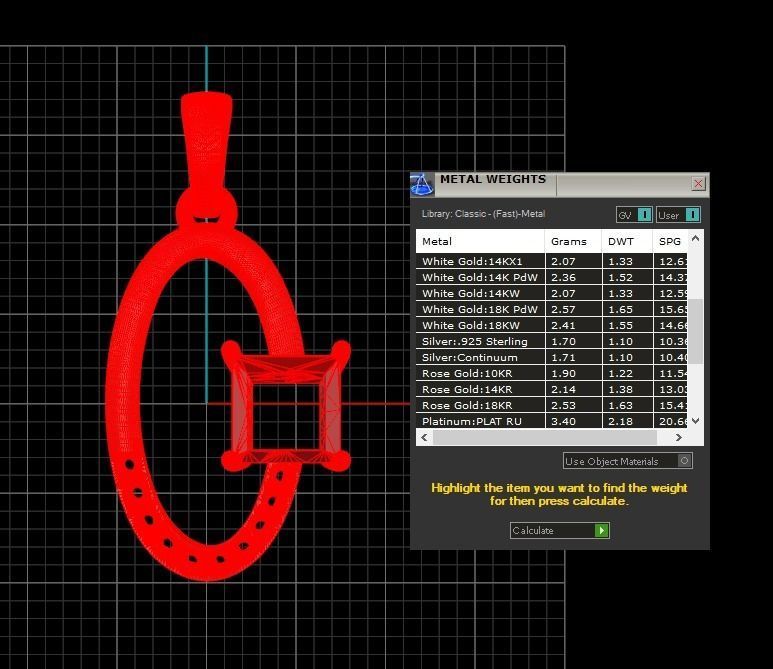The image size is (773, 669).
Task: Click horizontal scroll left arrow
Action: [424, 437]
